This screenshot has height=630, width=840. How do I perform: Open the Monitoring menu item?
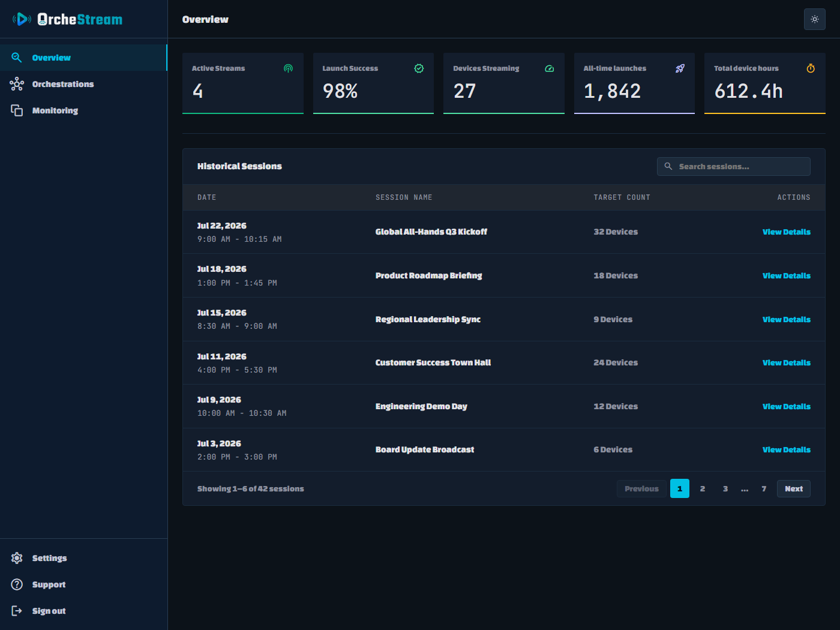[83, 110]
